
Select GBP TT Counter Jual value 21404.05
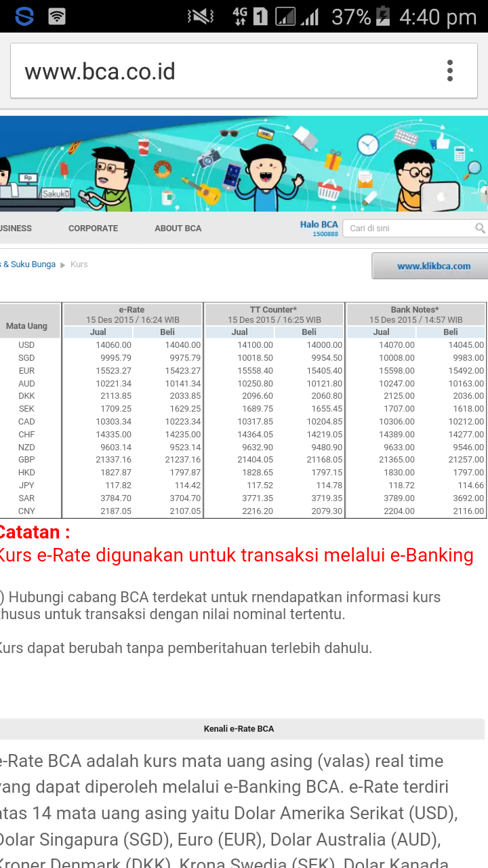click(x=255, y=460)
